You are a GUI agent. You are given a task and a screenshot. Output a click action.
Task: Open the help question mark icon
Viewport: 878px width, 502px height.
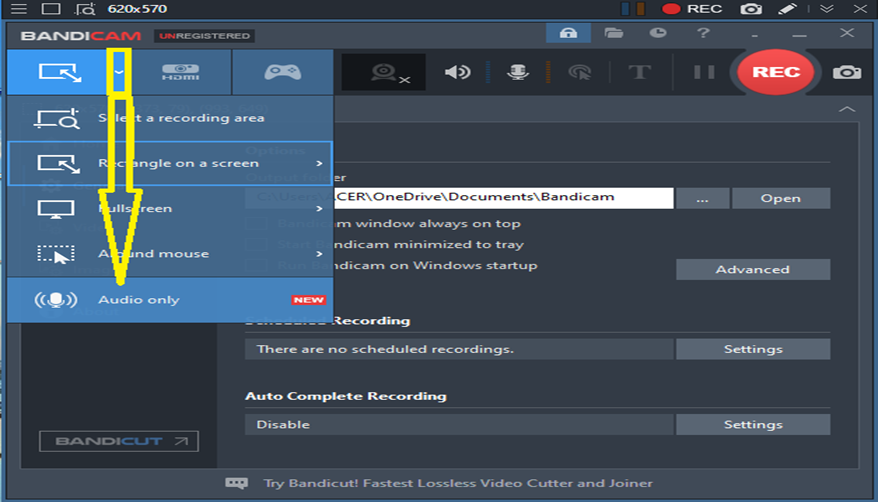pos(703,33)
